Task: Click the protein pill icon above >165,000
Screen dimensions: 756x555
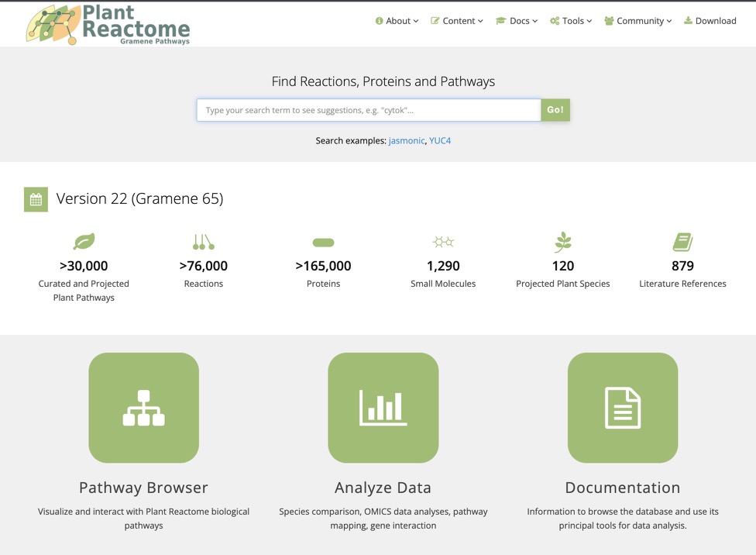Action: 323,243
